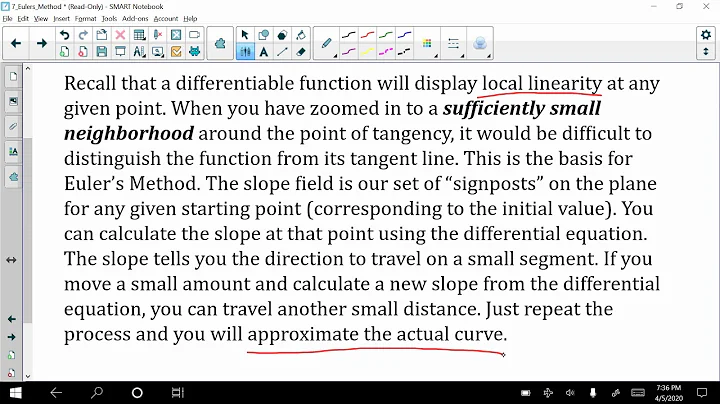This screenshot has height=404, width=720.
Task: Open the Page Sorter side tab
Action: [13, 77]
